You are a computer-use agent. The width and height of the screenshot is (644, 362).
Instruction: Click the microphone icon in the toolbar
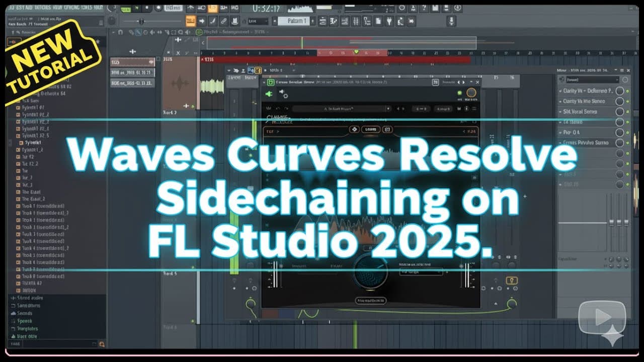pos(451,21)
